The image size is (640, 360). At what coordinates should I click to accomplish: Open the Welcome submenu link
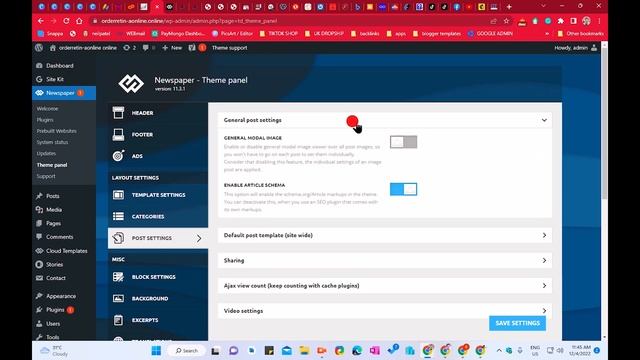(47, 109)
